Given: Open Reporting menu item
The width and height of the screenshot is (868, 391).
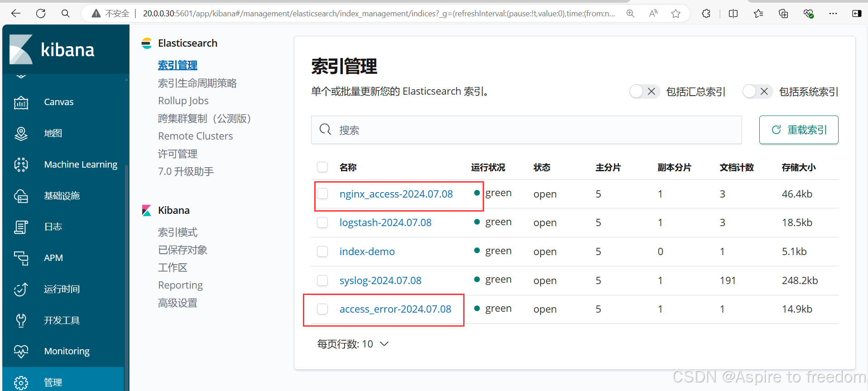Looking at the screenshot, I should coord(180,285).
